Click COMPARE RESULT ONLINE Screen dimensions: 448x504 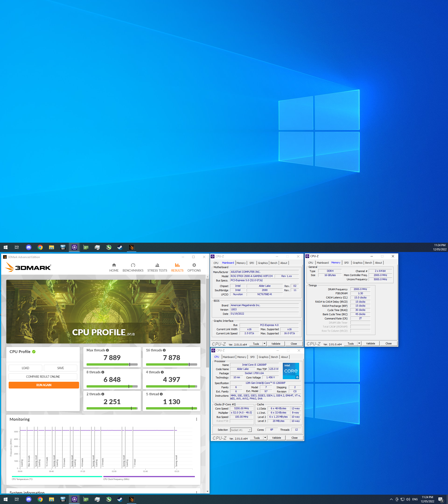click(43, 377)
